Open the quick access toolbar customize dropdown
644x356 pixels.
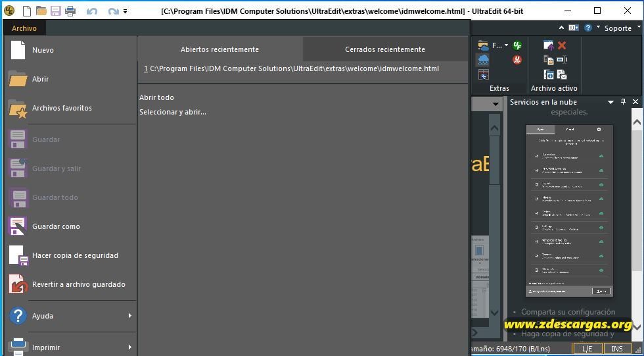[126, 11]
